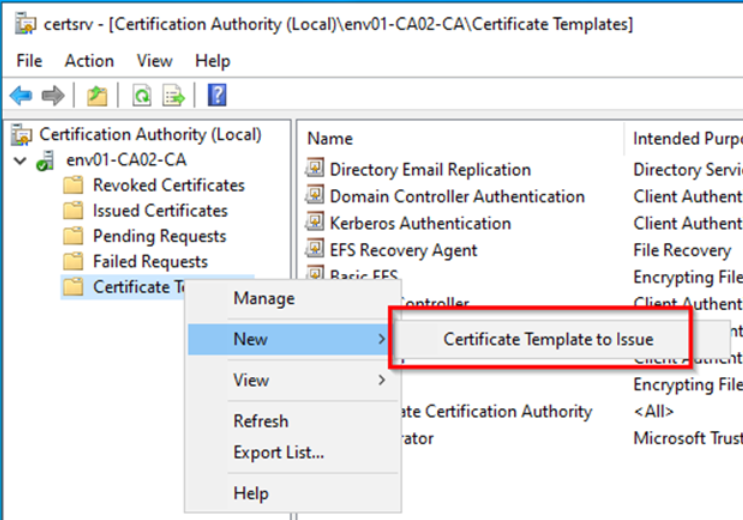The image size is (743, 520).
Task: Click the Pending Requests folder icon
Action: coord(73,236)
